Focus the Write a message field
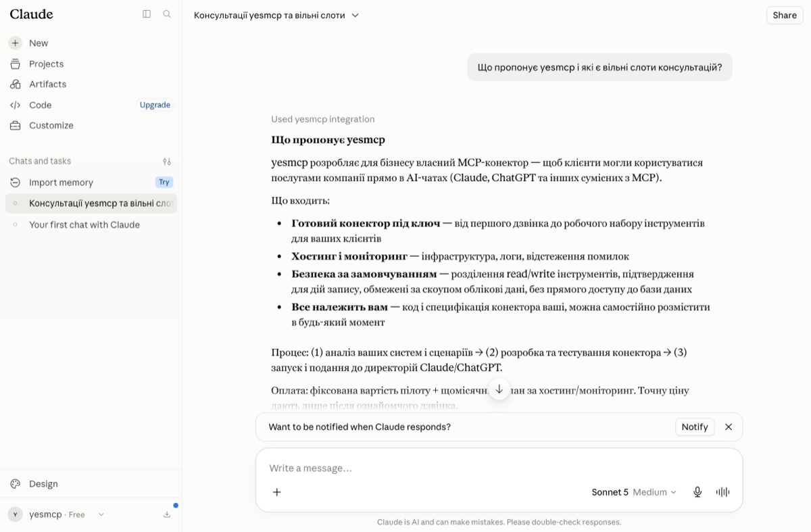Viewport: 811px width, 532px height. tap(499, 468)
